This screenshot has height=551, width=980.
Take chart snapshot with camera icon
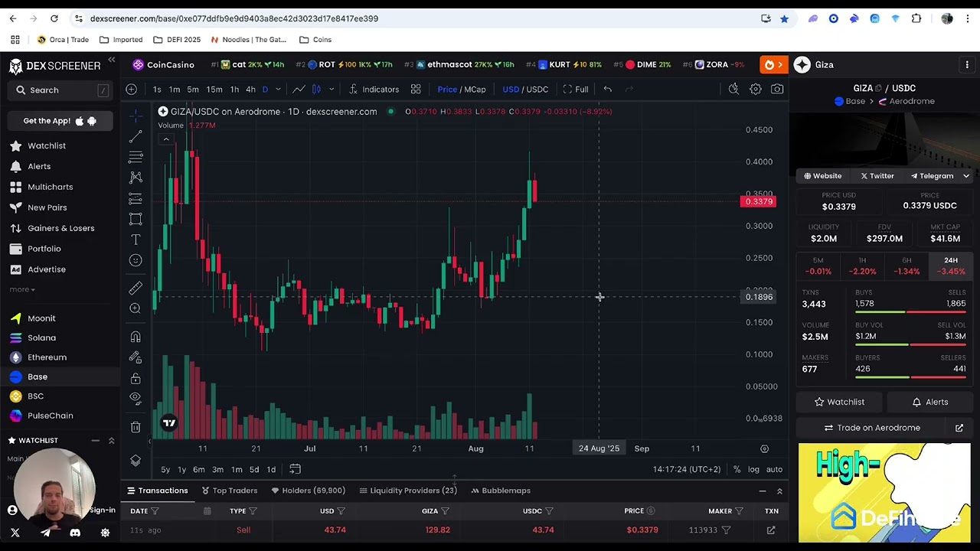tap(777, 90)
